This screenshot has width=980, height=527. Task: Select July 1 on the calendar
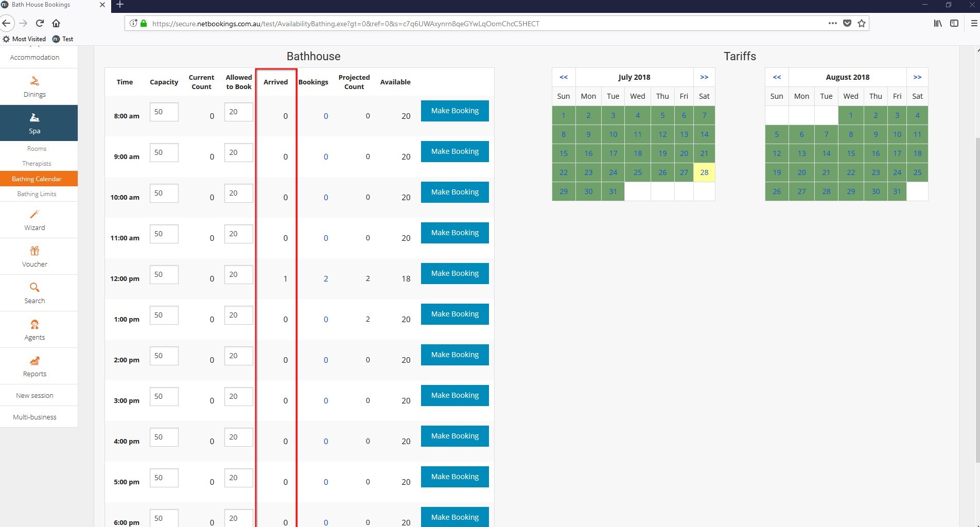coord(564,115)
